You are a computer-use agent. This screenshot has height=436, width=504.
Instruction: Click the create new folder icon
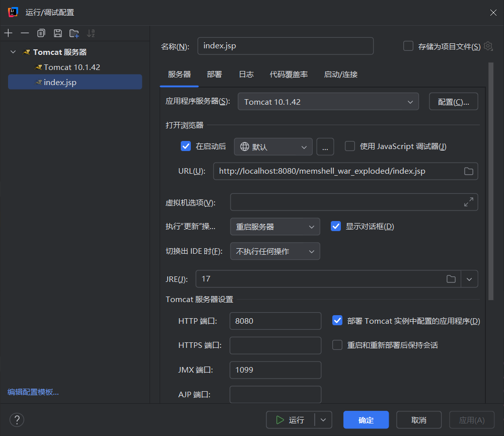pyautogui.click(x=74, y=33)
